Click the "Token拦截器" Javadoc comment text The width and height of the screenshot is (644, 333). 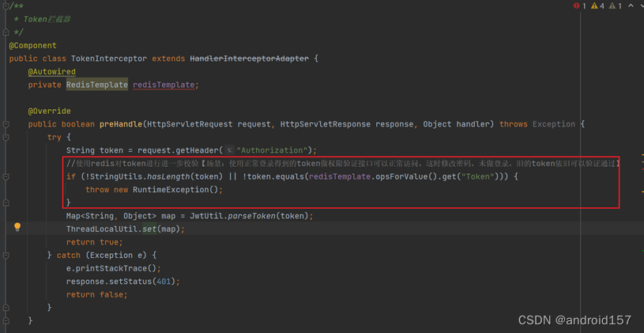tap(47, 19)
